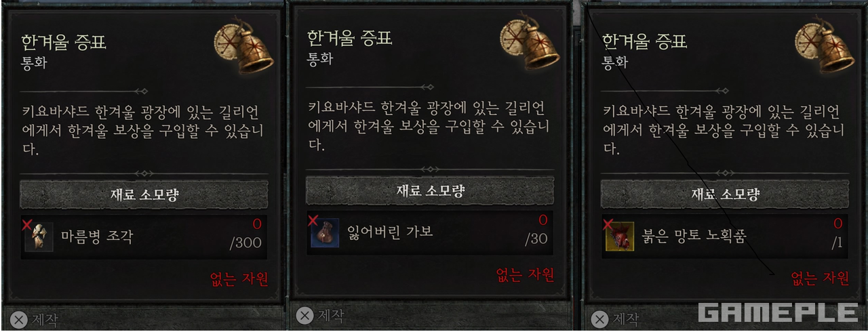Click the 마름병 조각 material row
This screenshot has width=868, height=332.
144,236
